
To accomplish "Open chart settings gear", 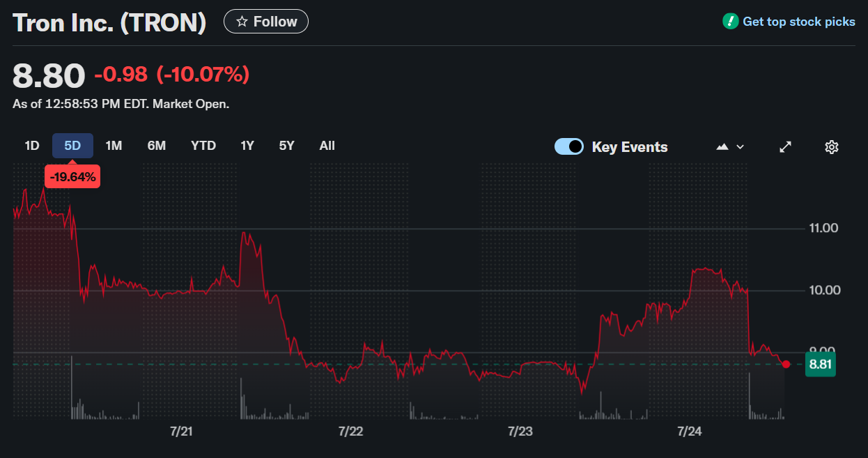I will [831, 146].
